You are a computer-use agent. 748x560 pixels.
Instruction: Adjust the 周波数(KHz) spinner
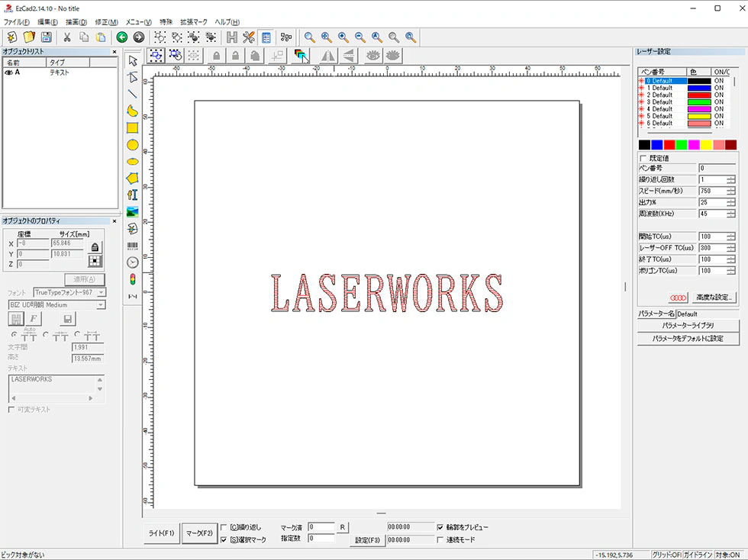click(x=731, y=214)
